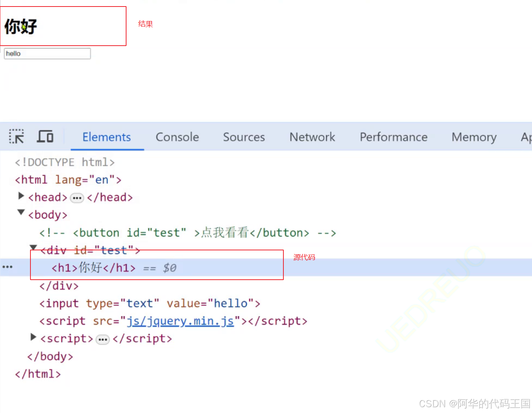Click the 你好 heading on the page
The image size is (532, 413).
pyautogui.click(x=21, y=26)
